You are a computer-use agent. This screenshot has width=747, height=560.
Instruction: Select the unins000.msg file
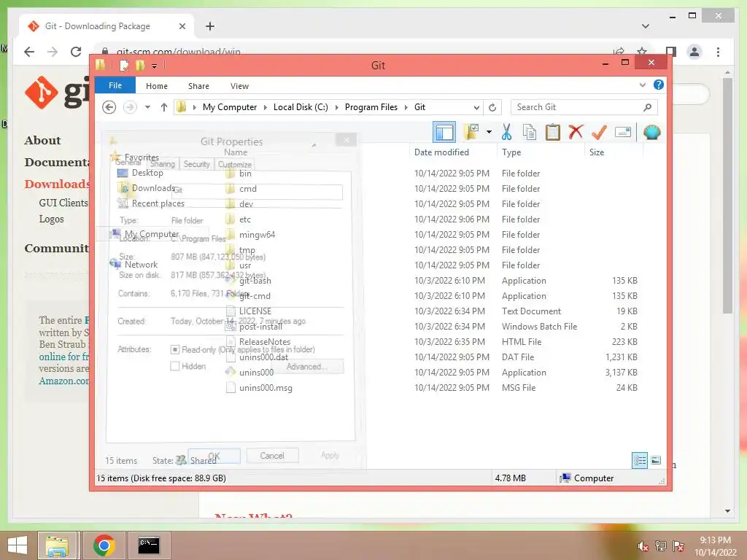(x=266, y=388)
